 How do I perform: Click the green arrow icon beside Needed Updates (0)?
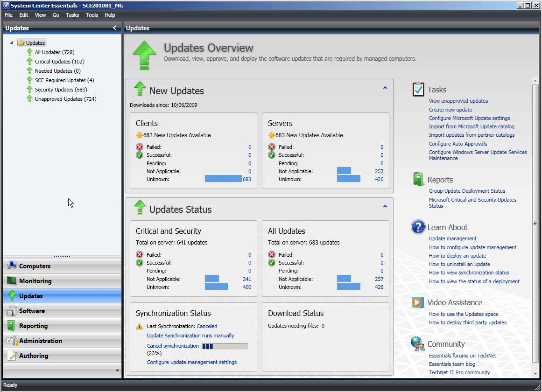tap(30, 70)
